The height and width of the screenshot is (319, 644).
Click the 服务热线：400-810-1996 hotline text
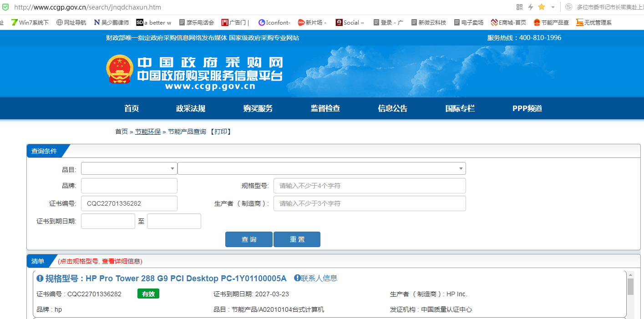[524, 38]
